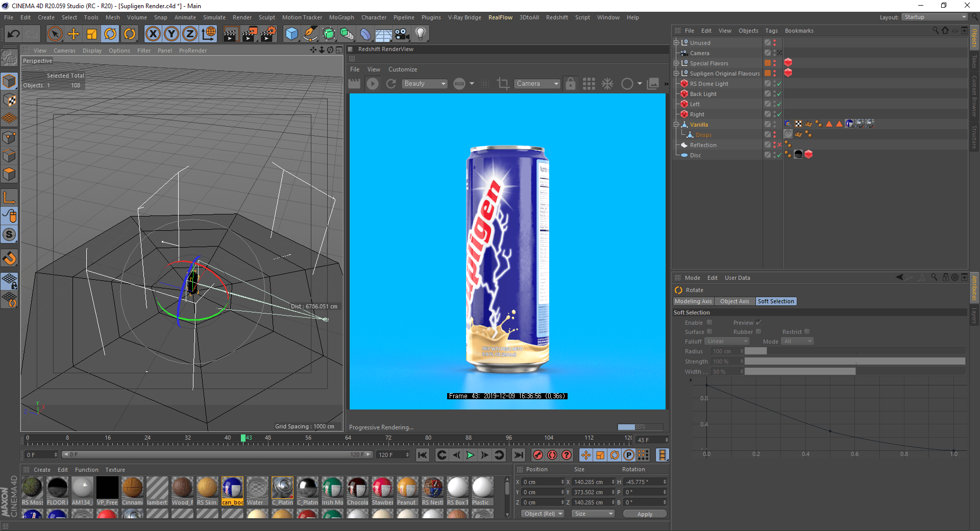Screen dimensions: 980x531
Task: Toggle Surface checkbox
Action: 709,332
